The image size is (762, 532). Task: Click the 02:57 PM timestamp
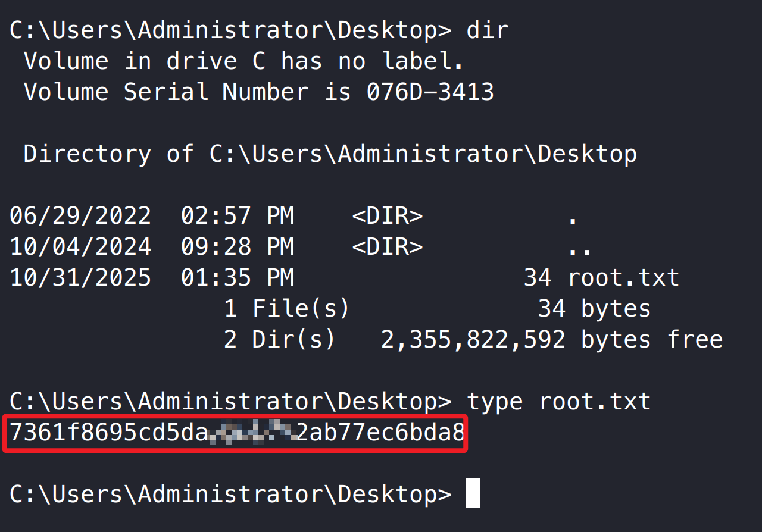(238, 215)
